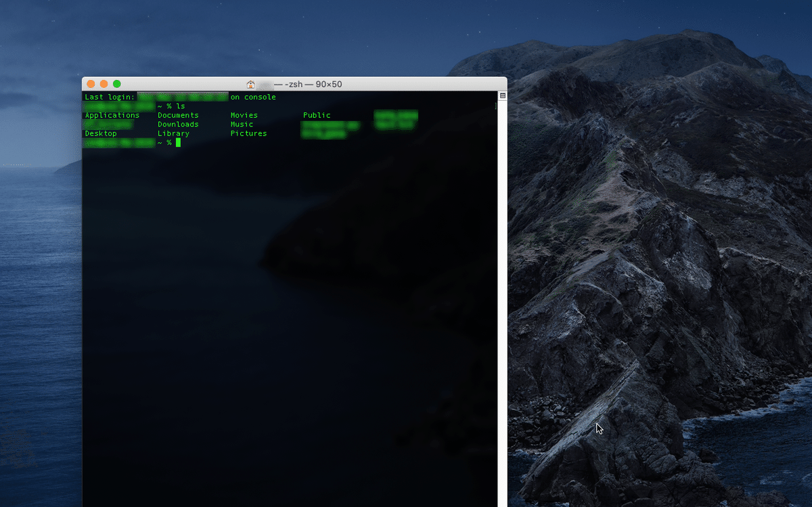Close the Terminal window with red button
Image resolution: width=812 pixels, height=507 pixels.
91,84
